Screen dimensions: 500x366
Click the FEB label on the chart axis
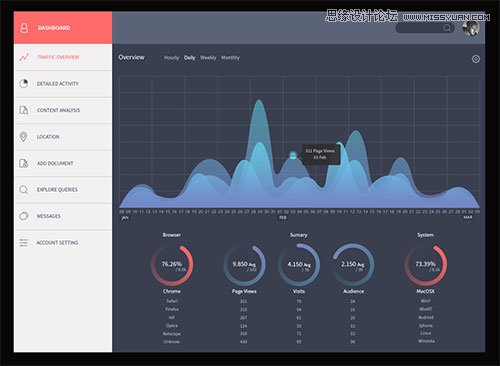(283, 218)
